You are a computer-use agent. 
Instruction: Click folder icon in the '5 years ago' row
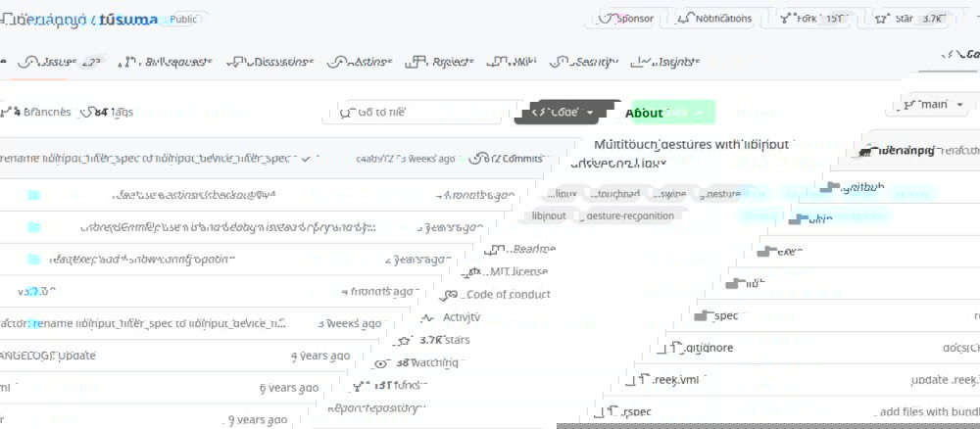pos(33,227)
